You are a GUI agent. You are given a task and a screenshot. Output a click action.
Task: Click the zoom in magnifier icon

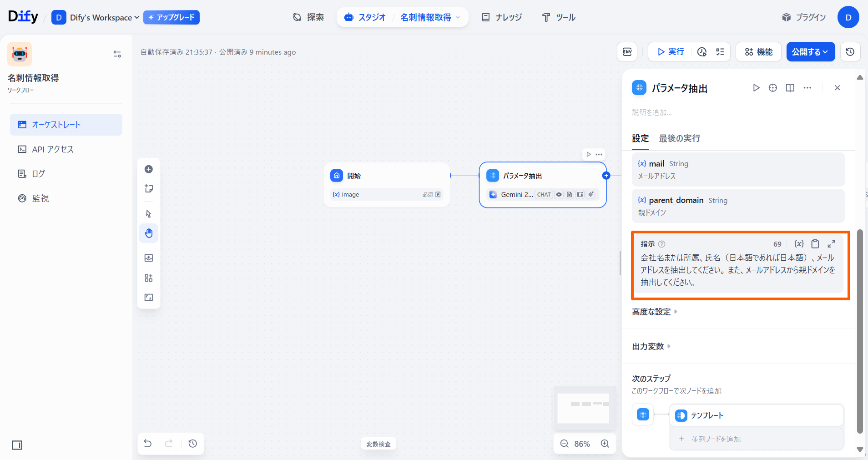pyautogui.click(x=605, y=444)
